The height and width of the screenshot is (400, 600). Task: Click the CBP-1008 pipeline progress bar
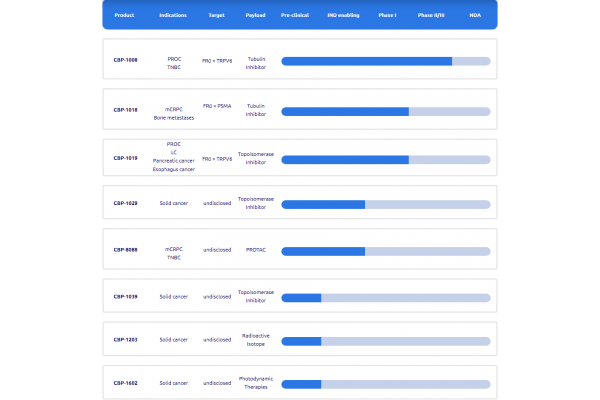pos(386,61)
